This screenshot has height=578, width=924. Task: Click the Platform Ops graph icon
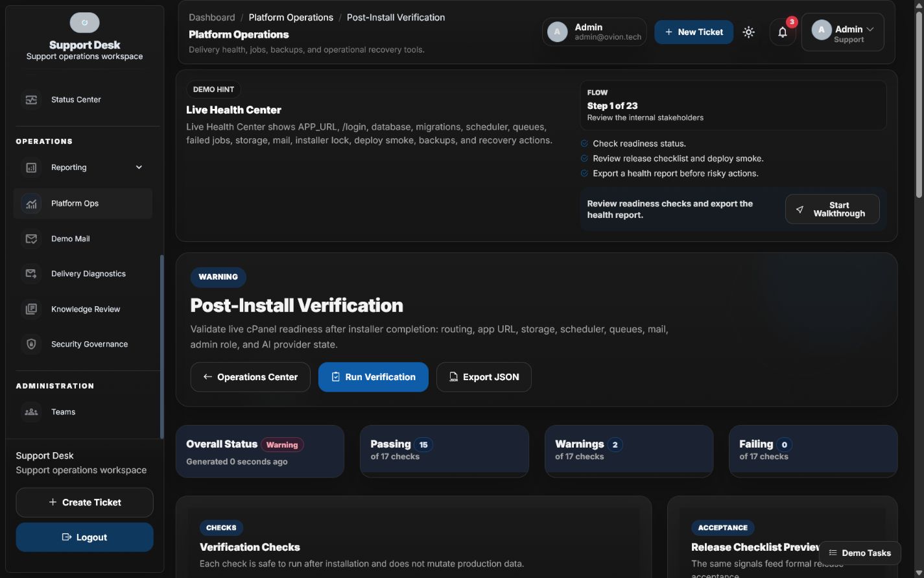pyautogui.click(x=31, y=204)
